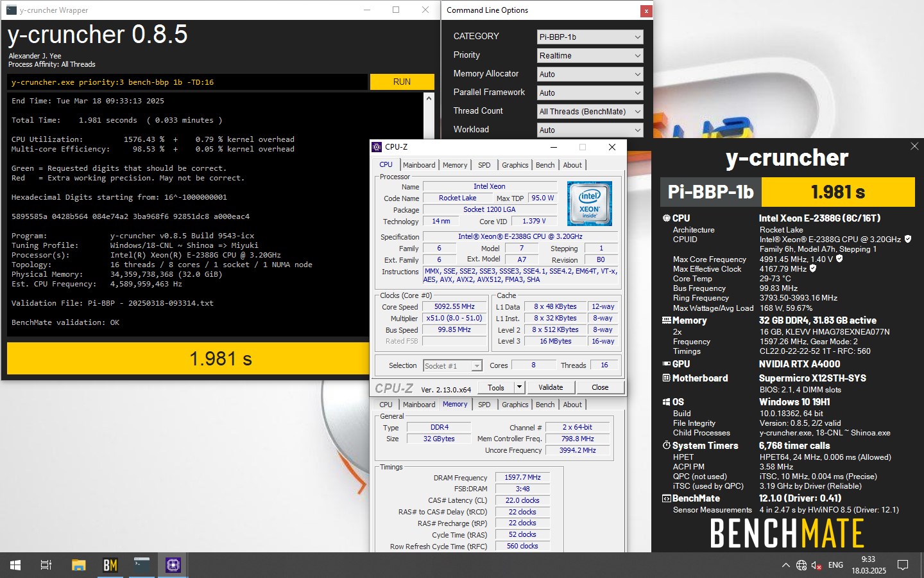Screen dimensions: 924x578
Task: Click the System Timers clock icon in BenchMate
Action: click(x=666, y=446)
